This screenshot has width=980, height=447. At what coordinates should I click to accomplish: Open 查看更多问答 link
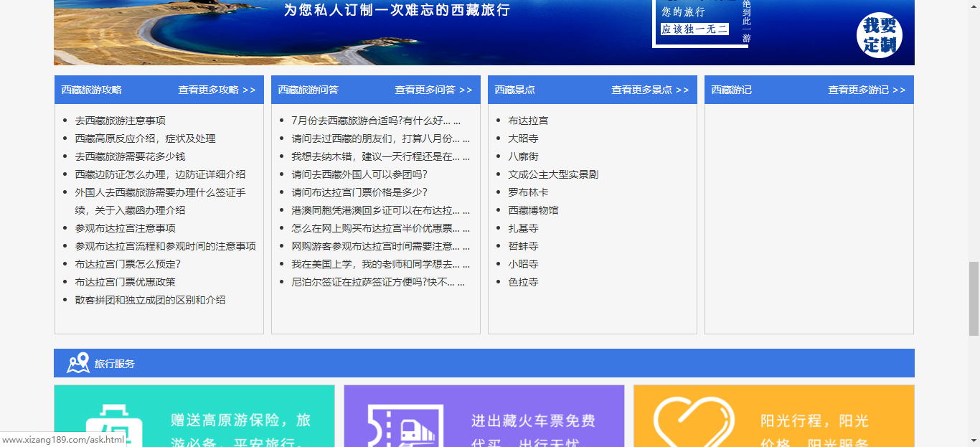coord(433,90)
